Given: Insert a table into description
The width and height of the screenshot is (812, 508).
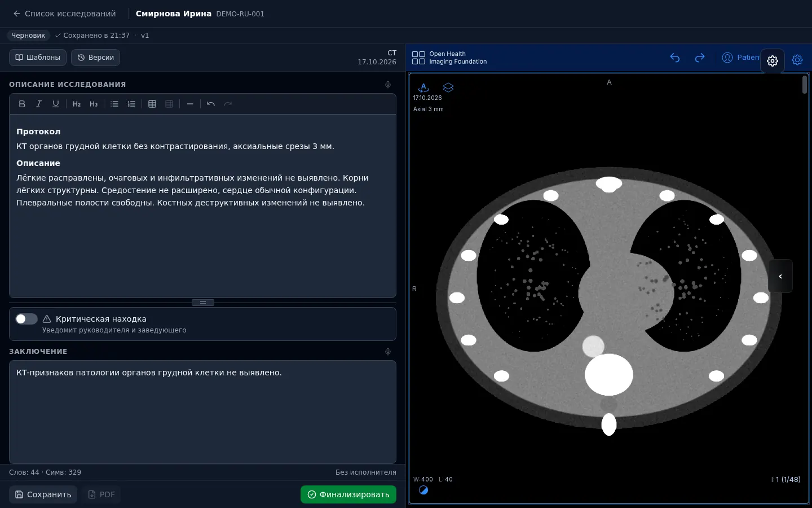Looking at the screenshot, I should point(152,104).
